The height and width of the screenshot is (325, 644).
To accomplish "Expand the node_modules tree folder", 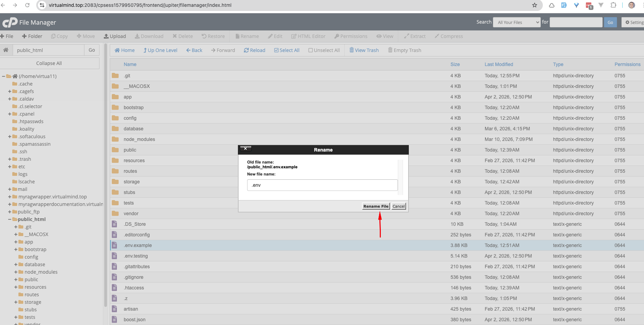I will click(16, 272).
